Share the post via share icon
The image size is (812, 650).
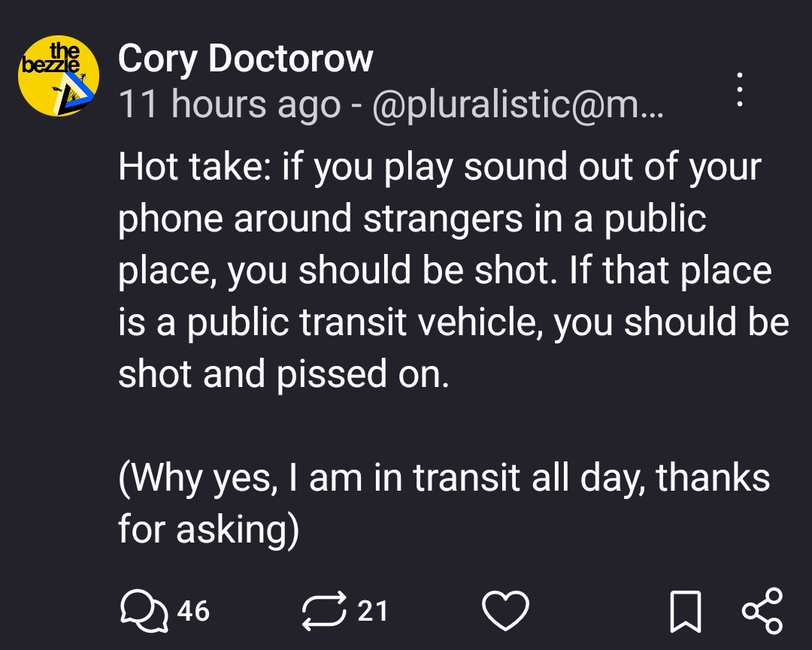[762, 609]
